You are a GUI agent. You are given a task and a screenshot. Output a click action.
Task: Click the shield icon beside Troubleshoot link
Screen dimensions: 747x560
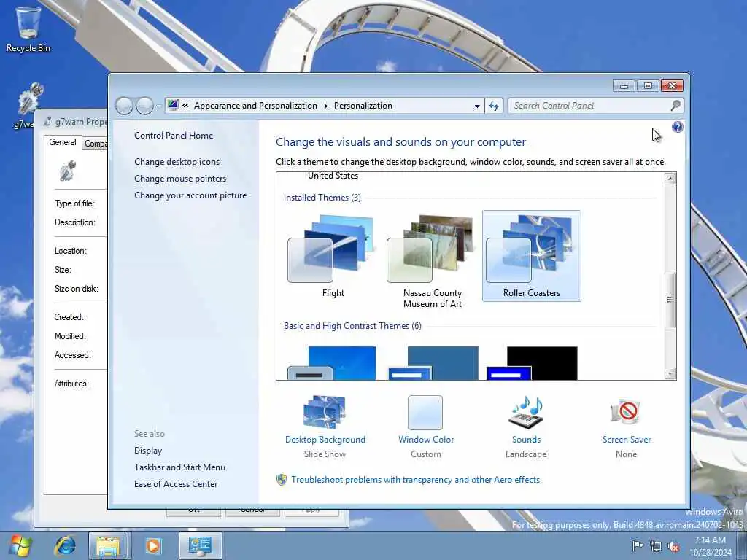[x=282, y=480]
